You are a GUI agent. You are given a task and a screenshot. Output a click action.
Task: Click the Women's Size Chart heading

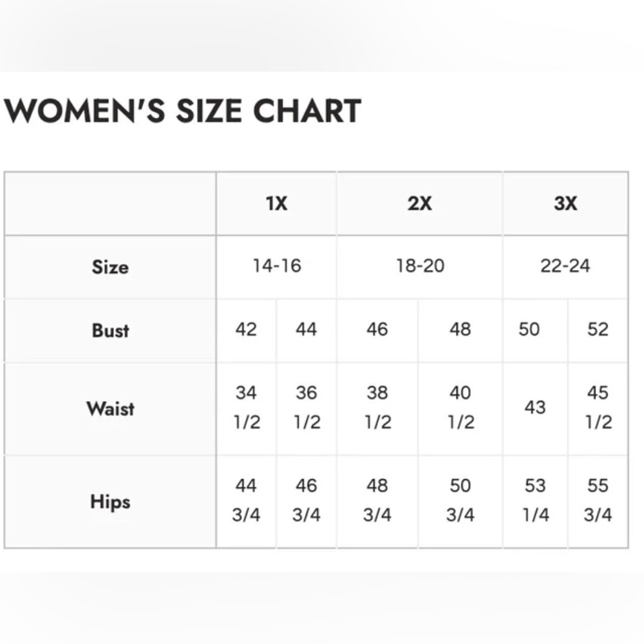coord(182,111)
